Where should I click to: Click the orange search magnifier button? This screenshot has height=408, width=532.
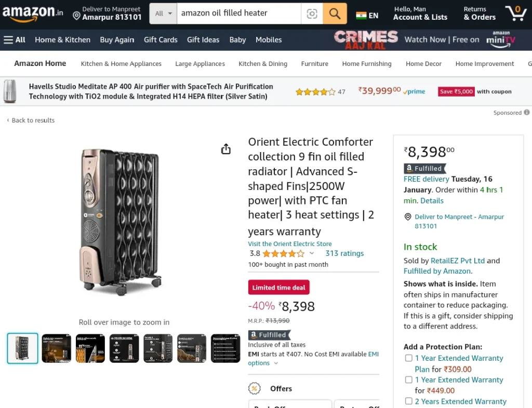point(335,13)
